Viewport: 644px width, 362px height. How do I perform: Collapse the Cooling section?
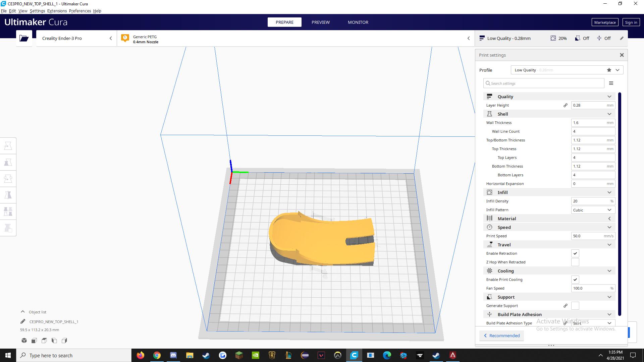tap(549, 271)
